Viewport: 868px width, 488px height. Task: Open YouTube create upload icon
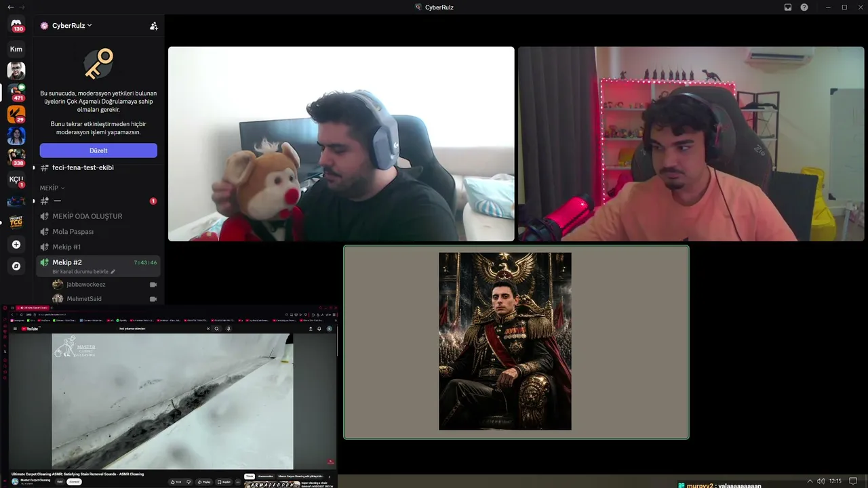[x=311, y=329]
